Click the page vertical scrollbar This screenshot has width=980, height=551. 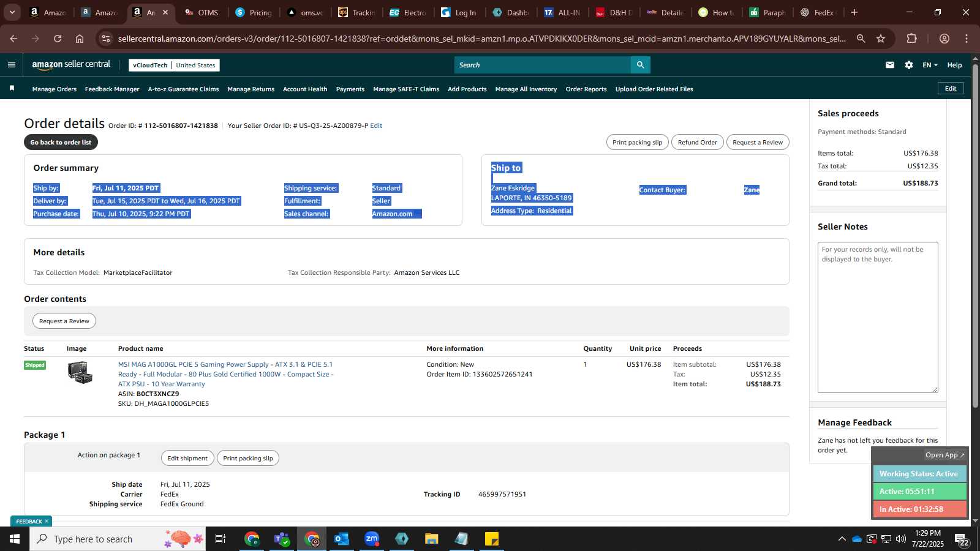(x=975, y=236)
